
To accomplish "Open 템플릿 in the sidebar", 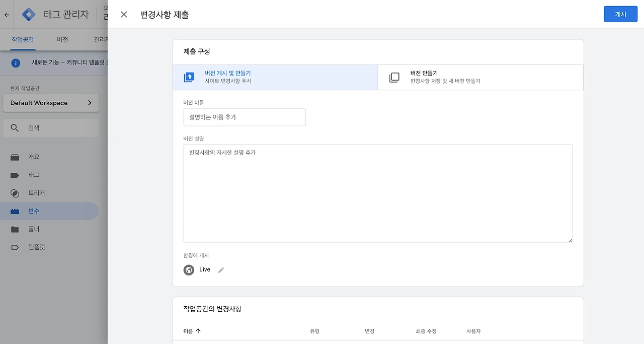I will (49, 247).
